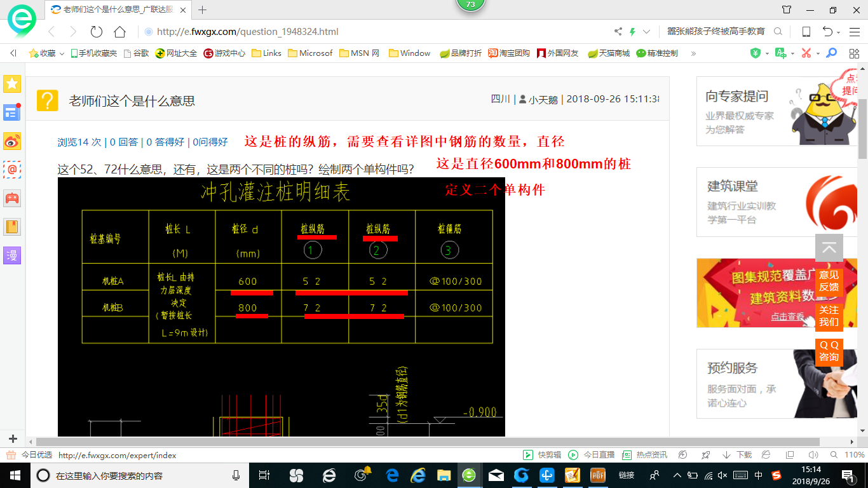Viewport: 868px width, 488px height.
Task: Go back to the previous page
Action: coord(52,32)
